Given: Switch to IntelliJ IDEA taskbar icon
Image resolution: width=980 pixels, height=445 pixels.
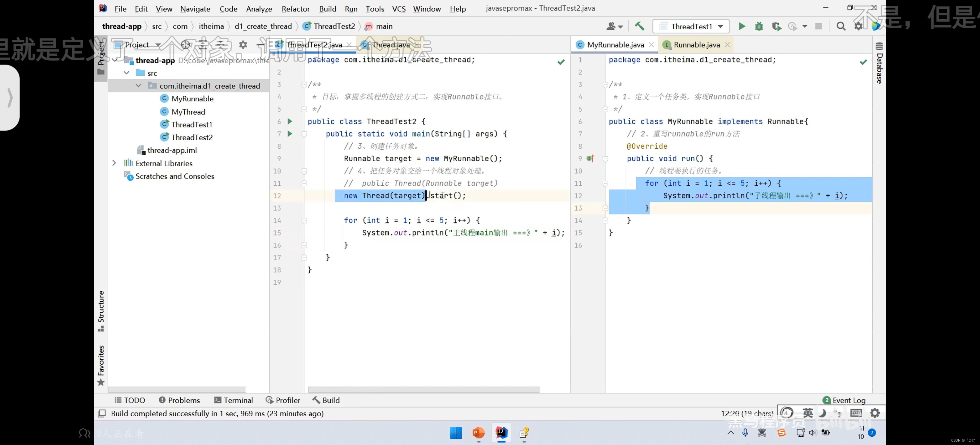Looking at the screenshot, I should (501, 432).
